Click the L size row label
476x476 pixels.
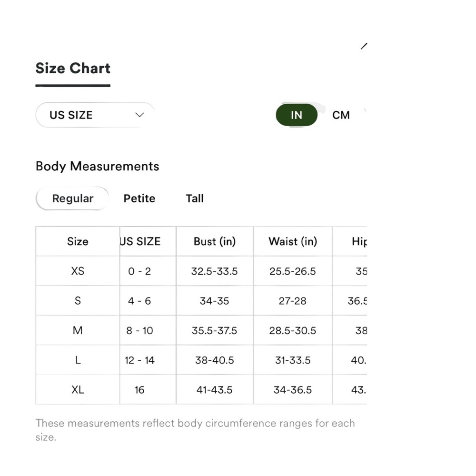pos(78,360)
